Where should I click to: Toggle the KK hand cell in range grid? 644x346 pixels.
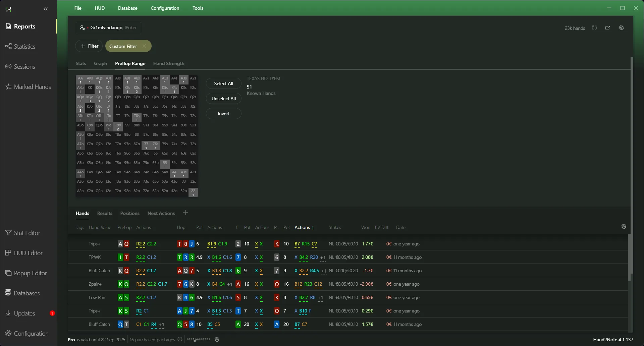coord(90,88)
